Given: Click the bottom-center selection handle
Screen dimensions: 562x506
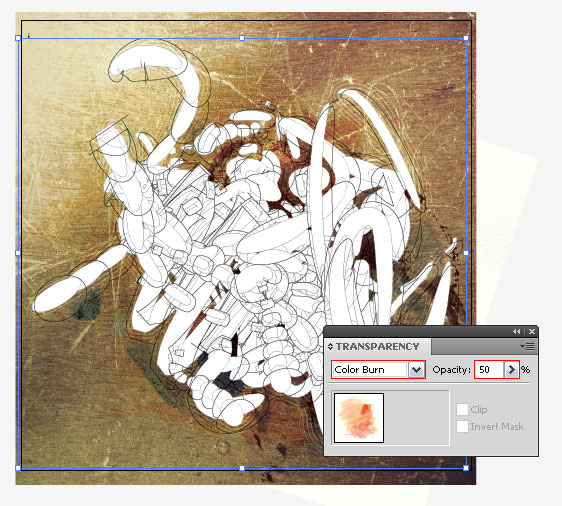Looking at the screenshot, I should click(242, 468).
